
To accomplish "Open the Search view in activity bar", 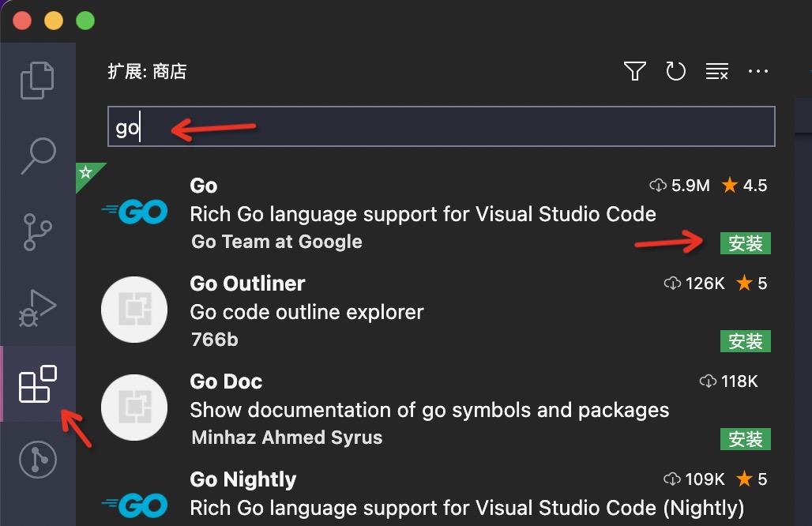I will [37, 156].
